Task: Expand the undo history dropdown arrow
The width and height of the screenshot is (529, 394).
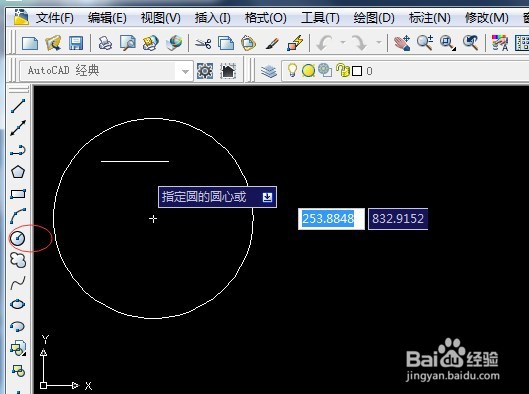Action: pyautogui.click(x=343, y=43)
